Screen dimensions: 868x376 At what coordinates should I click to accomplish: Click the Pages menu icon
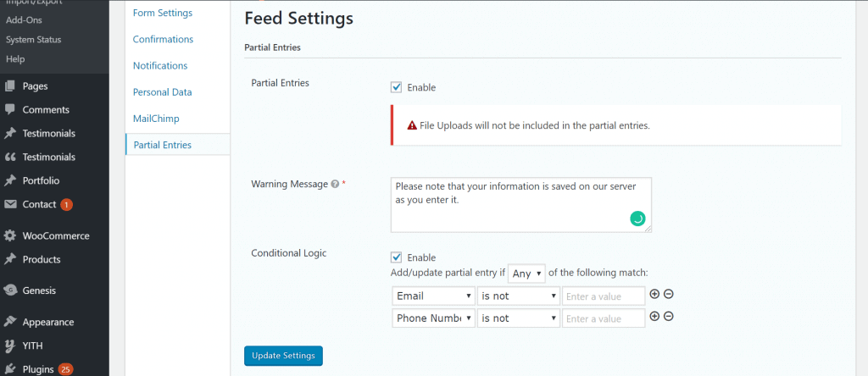(10, 86)
